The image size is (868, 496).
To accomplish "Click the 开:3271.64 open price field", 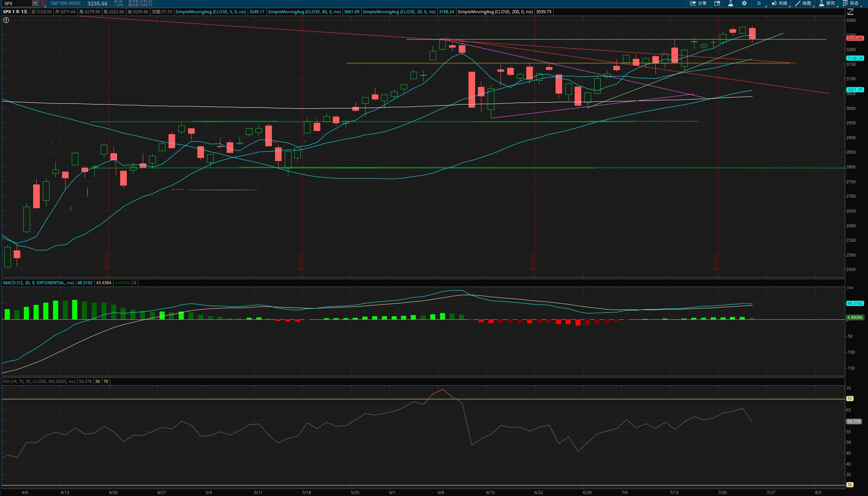I will pos(66,12).
